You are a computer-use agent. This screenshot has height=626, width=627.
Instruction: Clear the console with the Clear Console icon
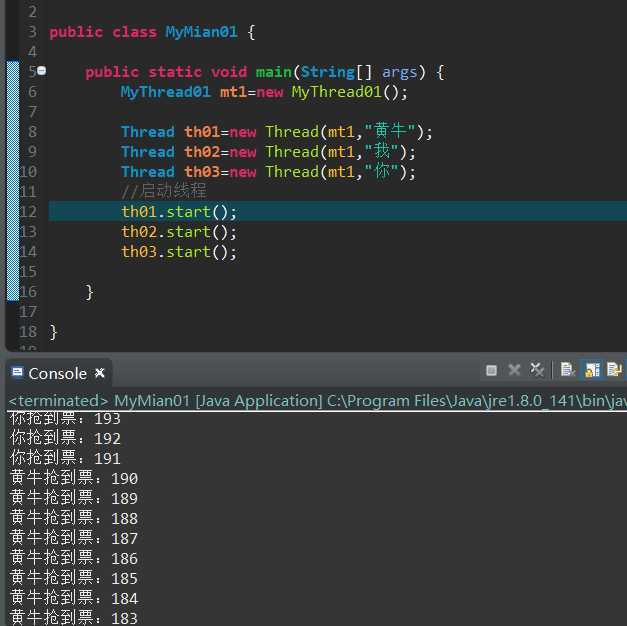tap(568, 370)
